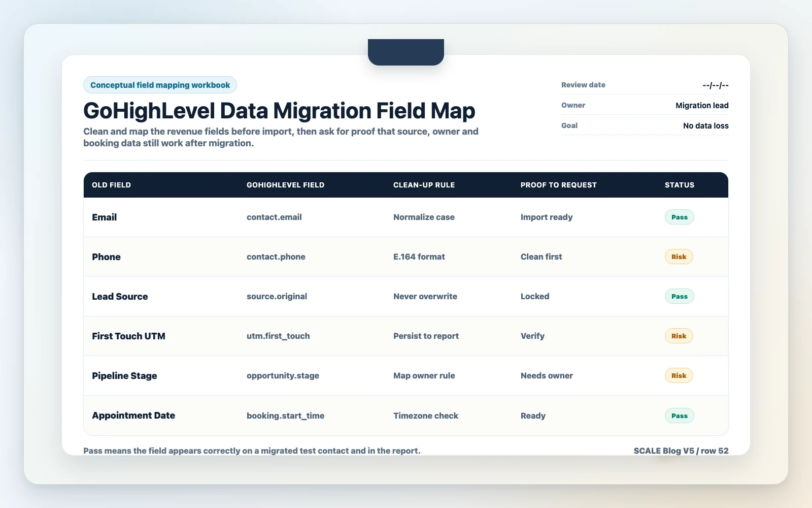Click the OLD FIELD column header
This screenshot has height=508, width=812.
[x=111, y=185]
